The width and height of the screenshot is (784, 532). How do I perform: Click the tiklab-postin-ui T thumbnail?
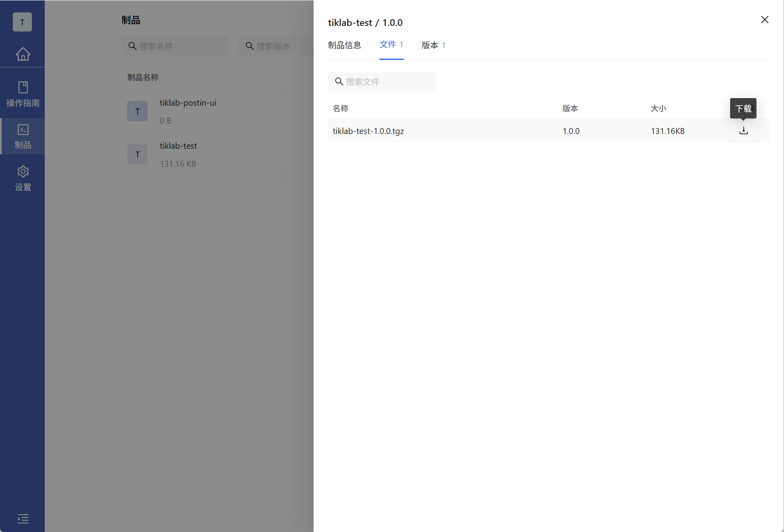point(137,111)
